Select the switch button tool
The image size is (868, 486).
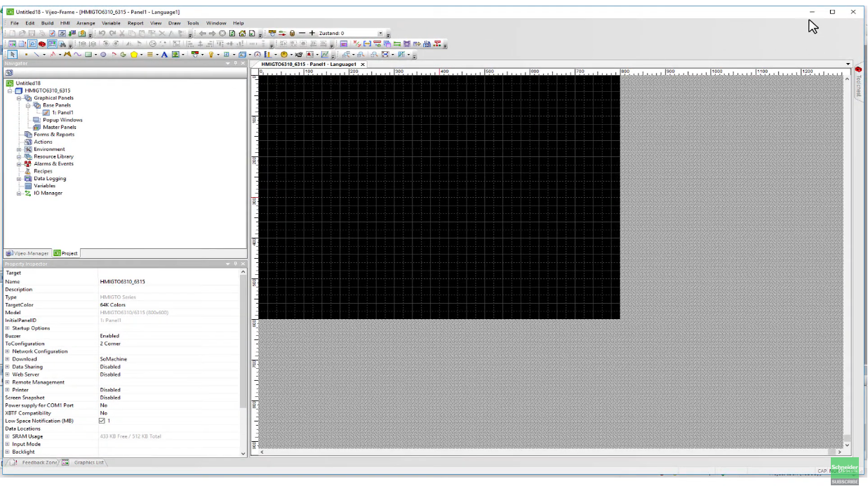(195, 54)
